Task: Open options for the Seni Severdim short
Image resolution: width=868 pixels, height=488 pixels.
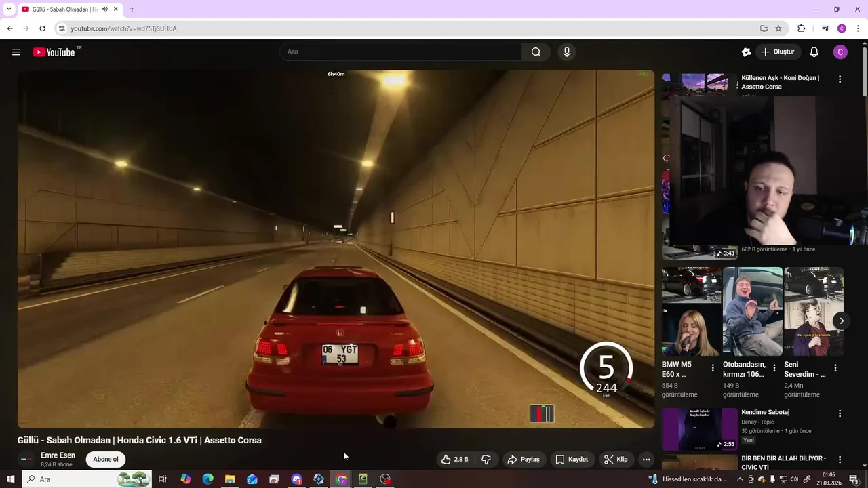Action: 835,368
